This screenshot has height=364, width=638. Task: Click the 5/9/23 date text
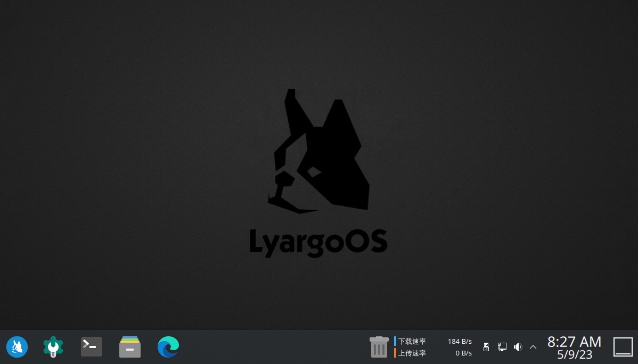pyautogui.click(x=575, y=354)
